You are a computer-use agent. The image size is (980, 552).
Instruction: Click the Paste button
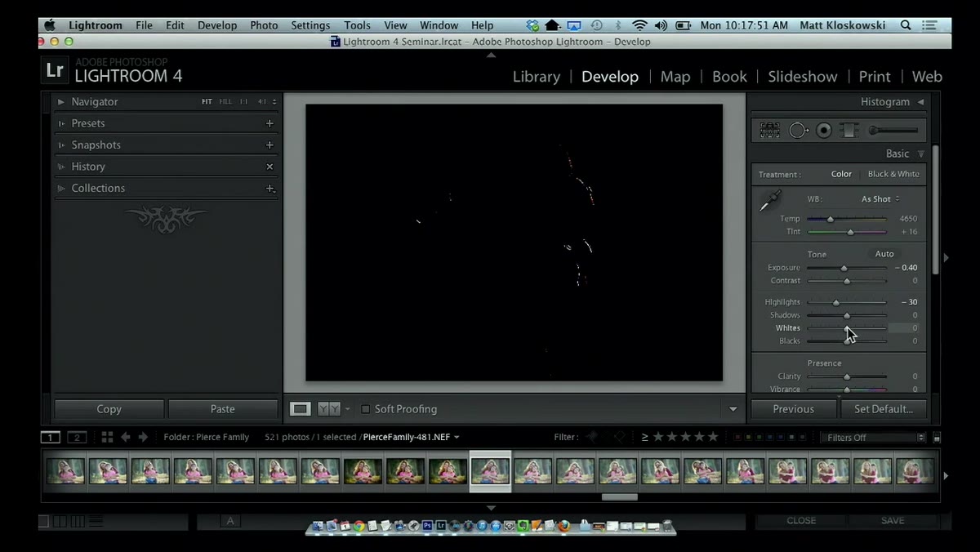(x=222, y=409)
